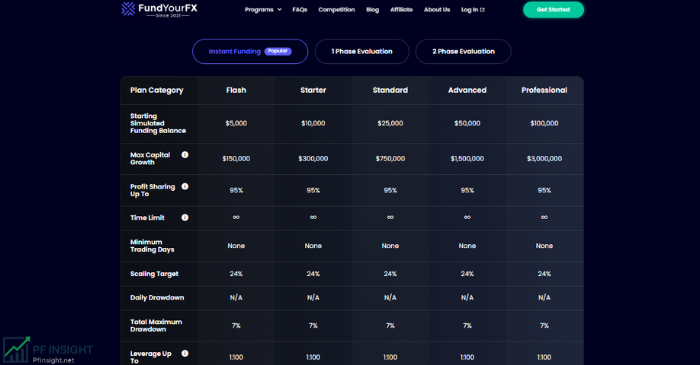Click the Leverage Up To label
The height and width of the screenshot is (365, 700).
(x=150, y=357)
